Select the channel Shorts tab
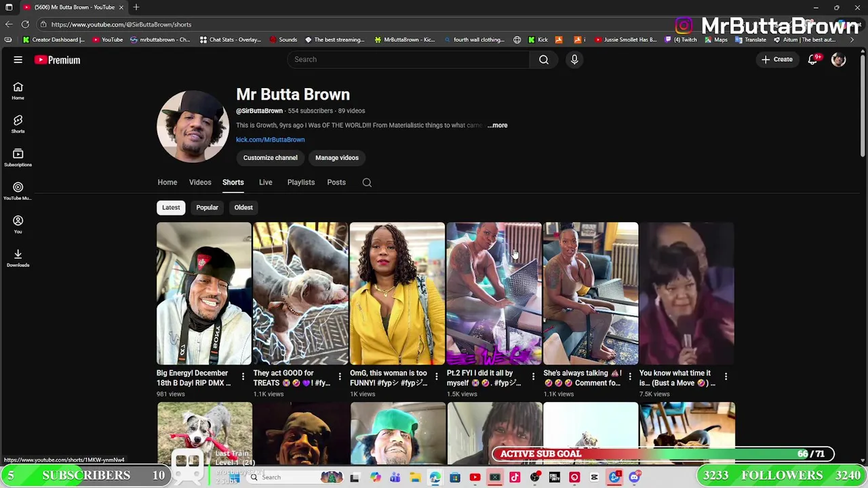The height and width of the screenshot is (488, 868). 233,182
